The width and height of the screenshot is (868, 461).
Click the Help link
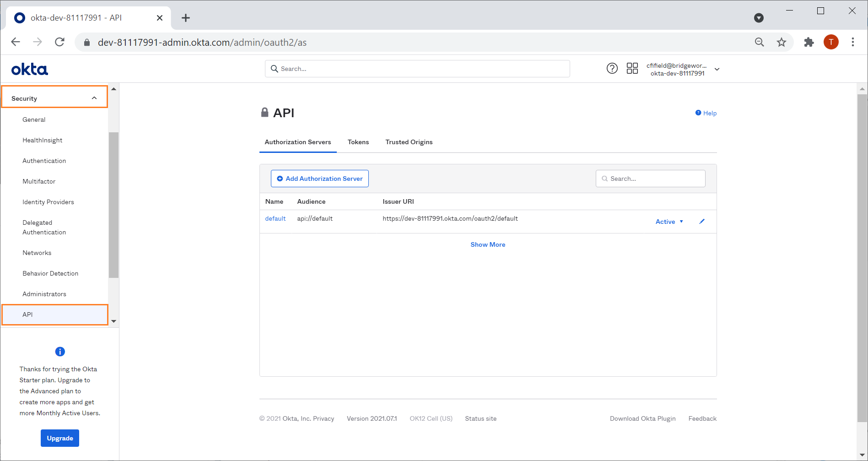tap(706, 113)
